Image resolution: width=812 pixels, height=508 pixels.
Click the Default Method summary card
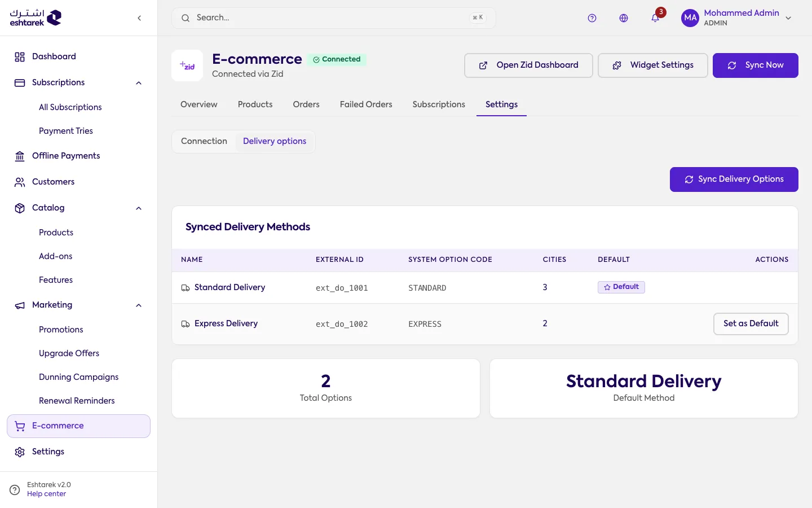click(644, 388)
